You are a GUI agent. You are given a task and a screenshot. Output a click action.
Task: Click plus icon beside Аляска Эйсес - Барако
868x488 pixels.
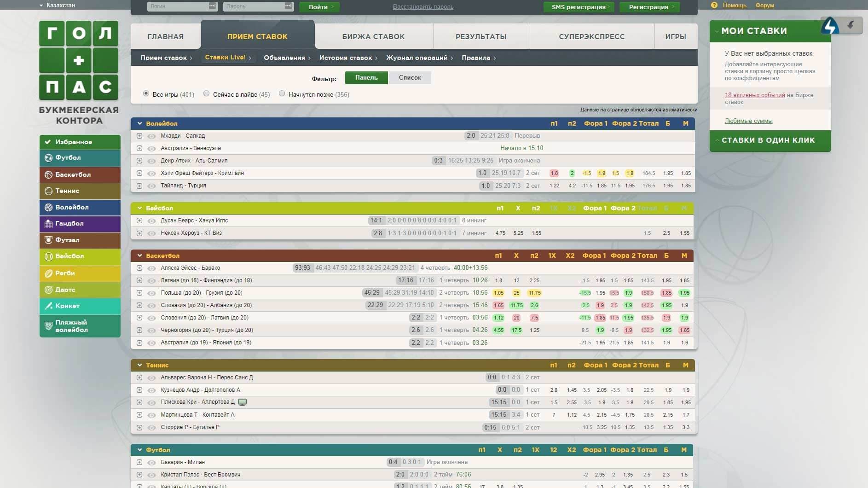point(139,268)
